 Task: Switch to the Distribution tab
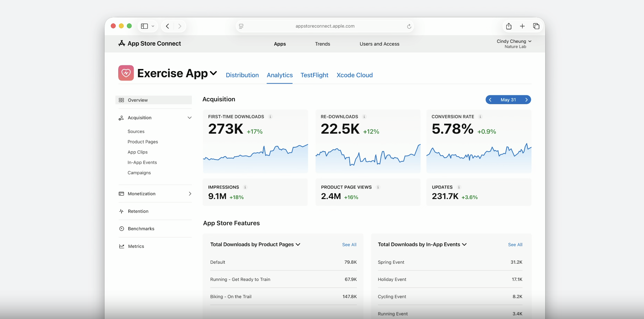click(242, 75)
